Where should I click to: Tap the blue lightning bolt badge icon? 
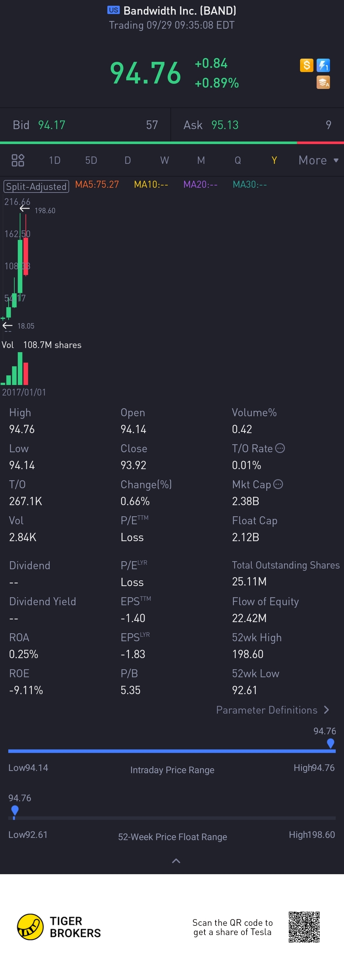tap(323, 65)
